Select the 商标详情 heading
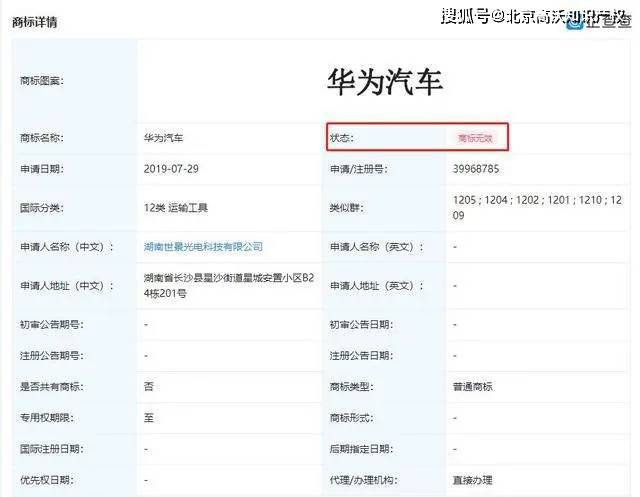640x497 pixels. pos(35,22)
